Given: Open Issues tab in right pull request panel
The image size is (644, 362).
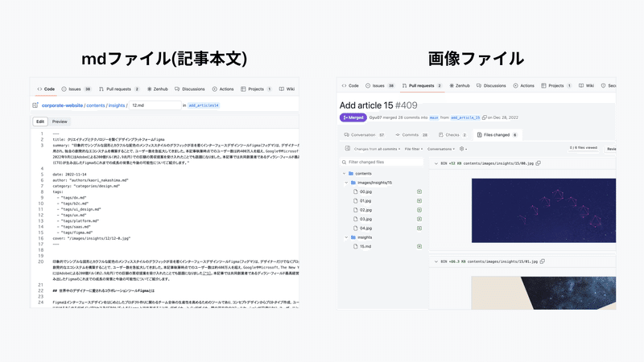Looking at the screenshot, I should 380,86.
